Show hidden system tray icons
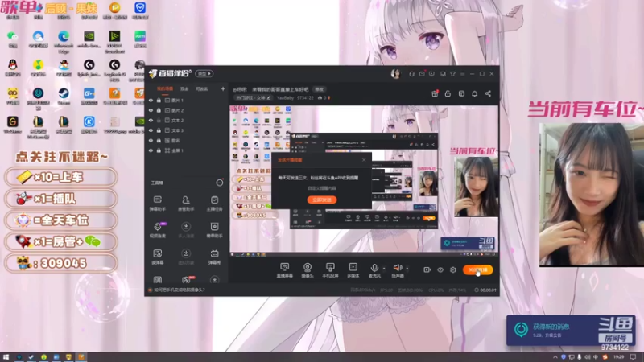Viewport: 644px width, 362px height. (x=555, y=357)
